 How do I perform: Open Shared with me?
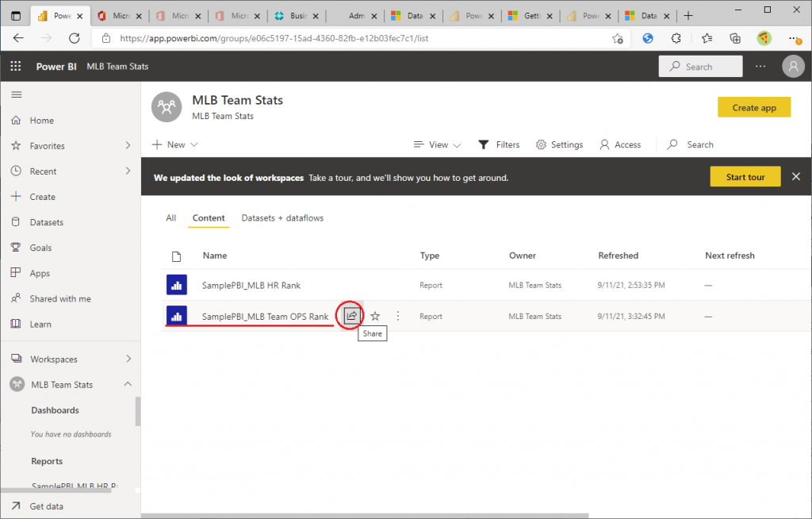pos(60,298)
